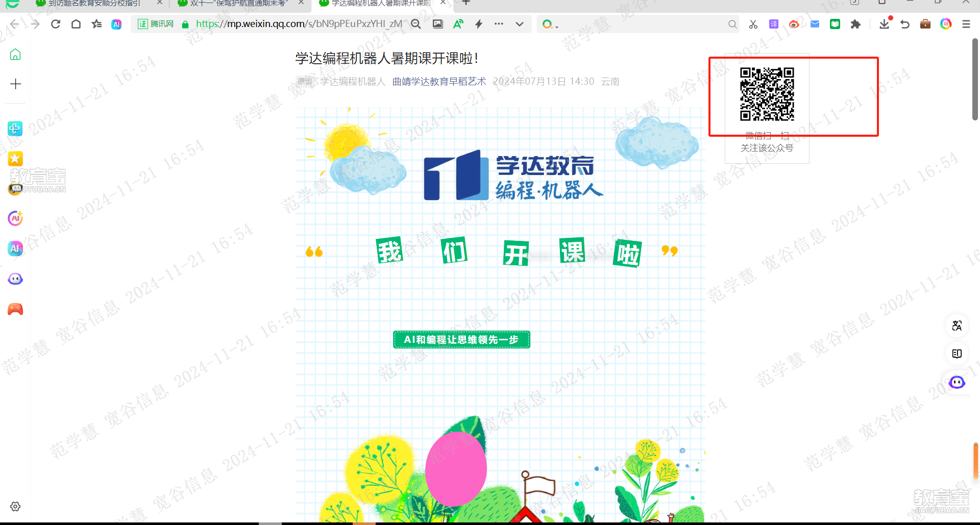980x525 pixels.
Task: Open the colorful AI ring sidebar icon
Action: (15, 218)
